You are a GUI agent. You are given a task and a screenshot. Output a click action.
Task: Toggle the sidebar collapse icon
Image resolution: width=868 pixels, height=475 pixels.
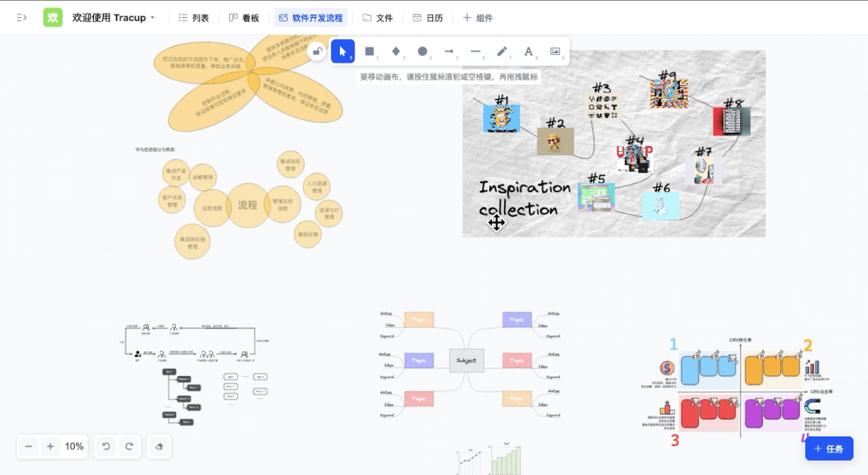22,18
